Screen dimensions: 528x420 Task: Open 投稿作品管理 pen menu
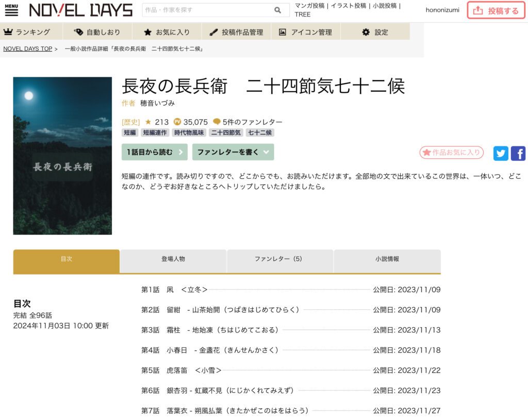click(236, 32)
